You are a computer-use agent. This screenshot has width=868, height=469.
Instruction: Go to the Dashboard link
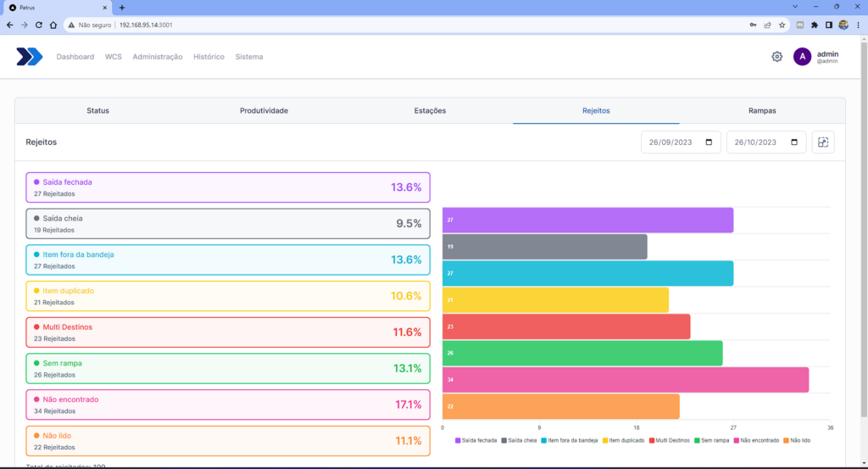75,57
